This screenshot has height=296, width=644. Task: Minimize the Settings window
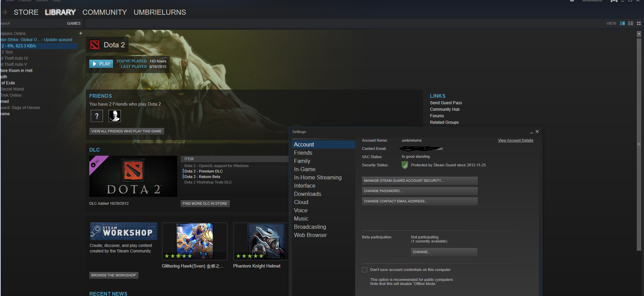[x=532, y=132]
